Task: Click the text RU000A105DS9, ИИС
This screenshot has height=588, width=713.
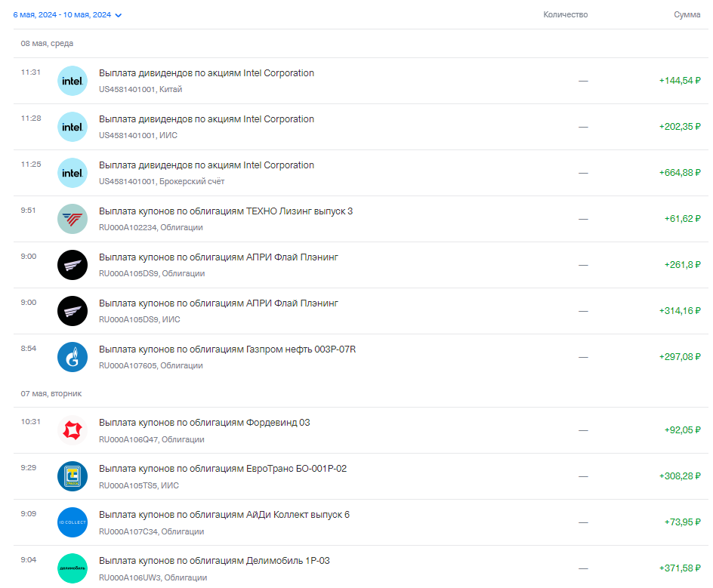Action: (140, 320)
